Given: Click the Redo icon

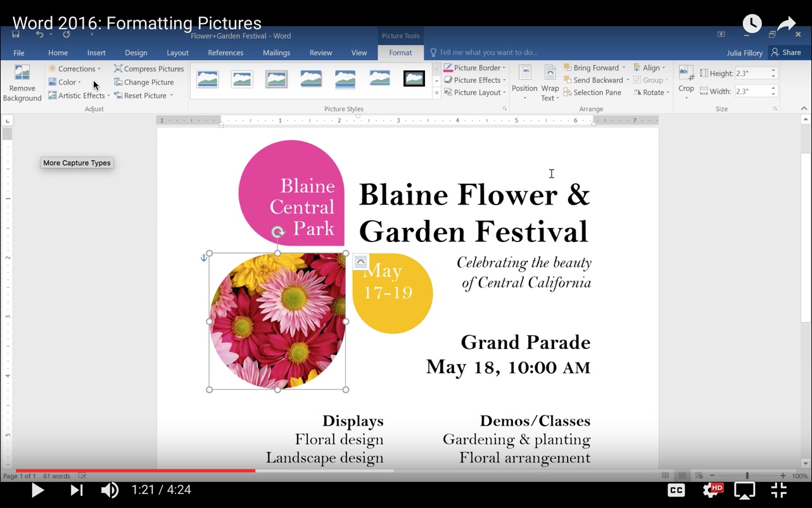Looking at the screenshot, I should coord(67,34).
